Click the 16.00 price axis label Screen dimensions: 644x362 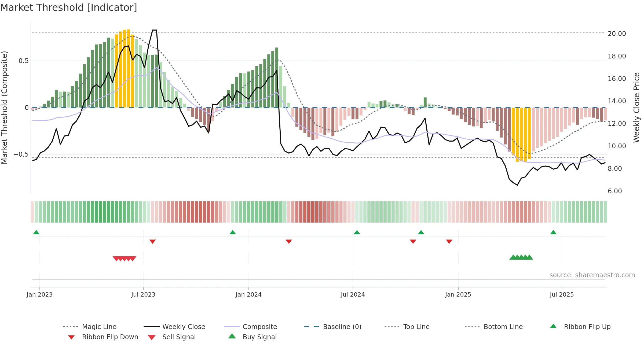617,79
